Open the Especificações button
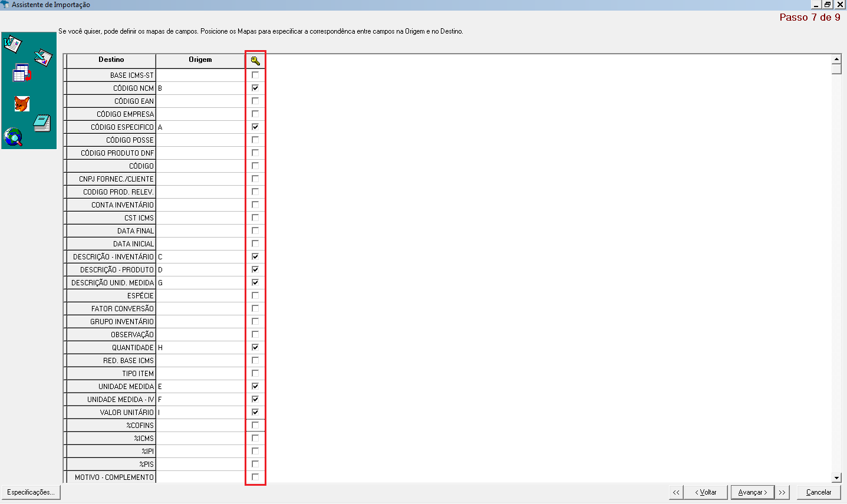 click(31, 492)
